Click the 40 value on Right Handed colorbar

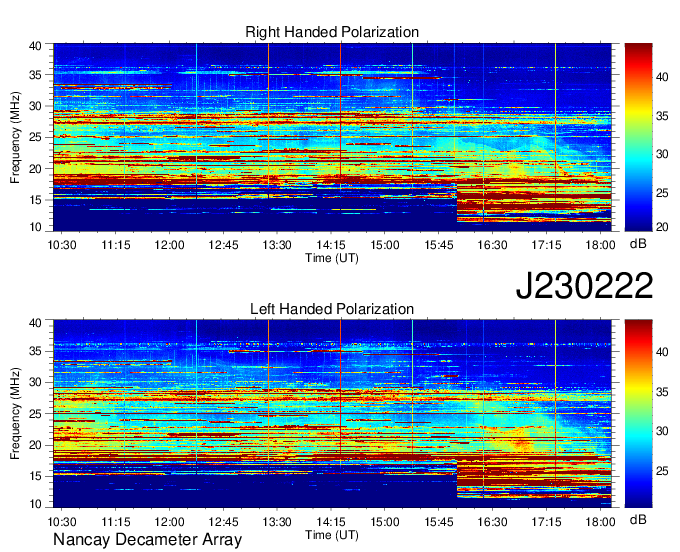point(662,77)
